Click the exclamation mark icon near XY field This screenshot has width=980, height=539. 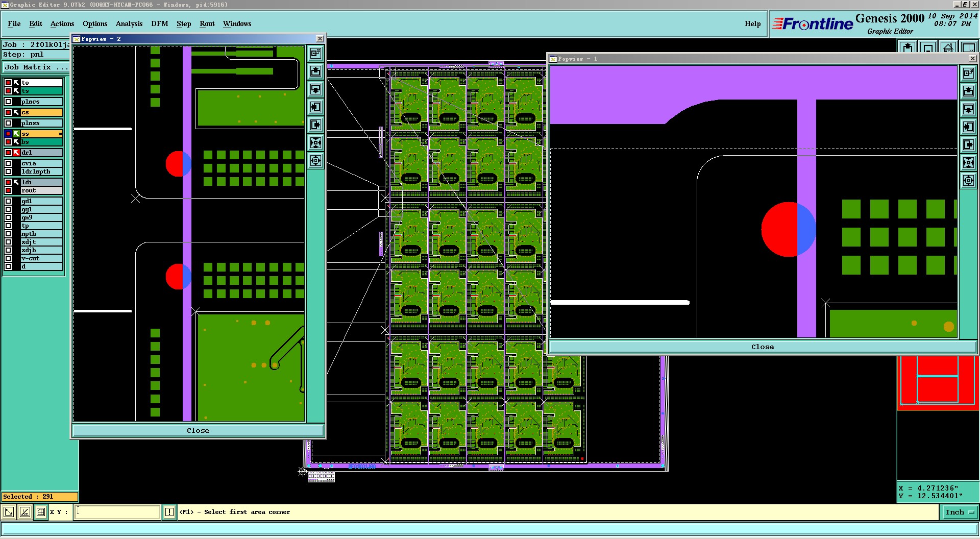[169, 512]
